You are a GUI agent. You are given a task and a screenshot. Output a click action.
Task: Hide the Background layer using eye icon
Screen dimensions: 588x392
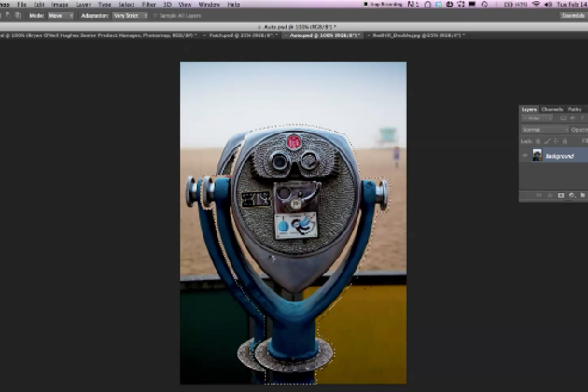(525, 156)
